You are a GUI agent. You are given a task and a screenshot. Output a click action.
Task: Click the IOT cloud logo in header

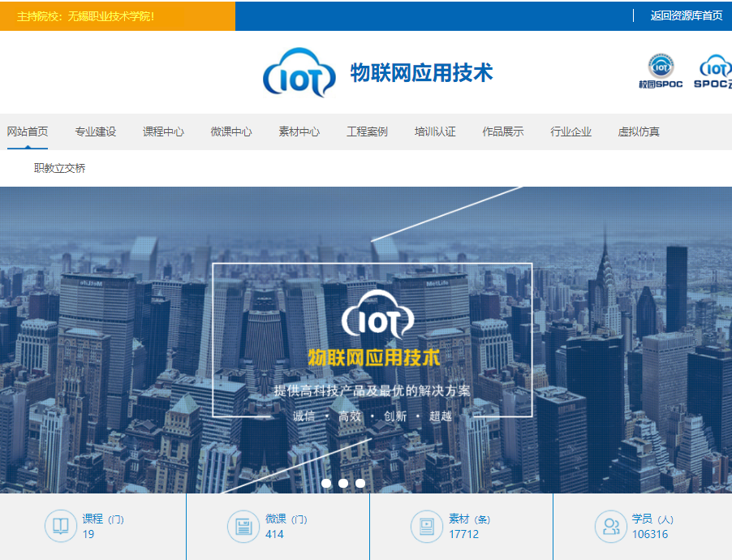click(x=299, y=73)
